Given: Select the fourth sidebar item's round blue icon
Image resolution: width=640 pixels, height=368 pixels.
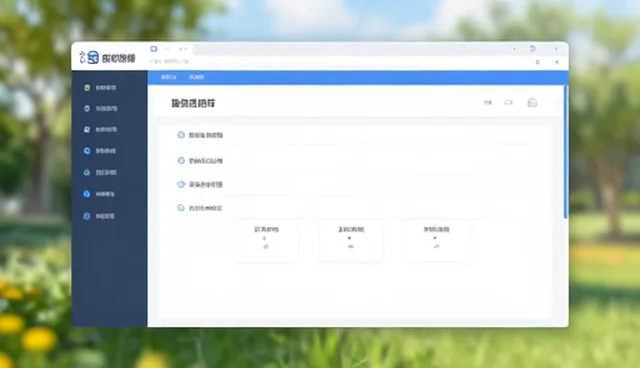Looking at the screenshot, I should pos(87,151).
